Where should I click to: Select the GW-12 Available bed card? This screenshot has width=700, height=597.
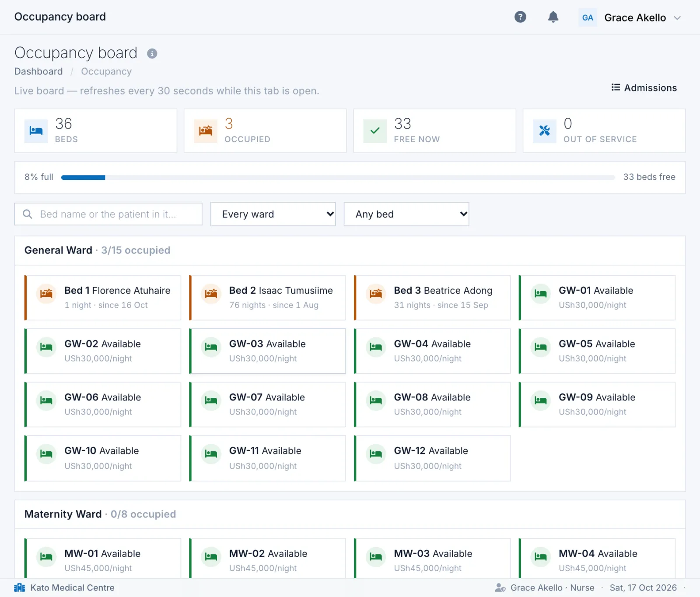(432, 458)
